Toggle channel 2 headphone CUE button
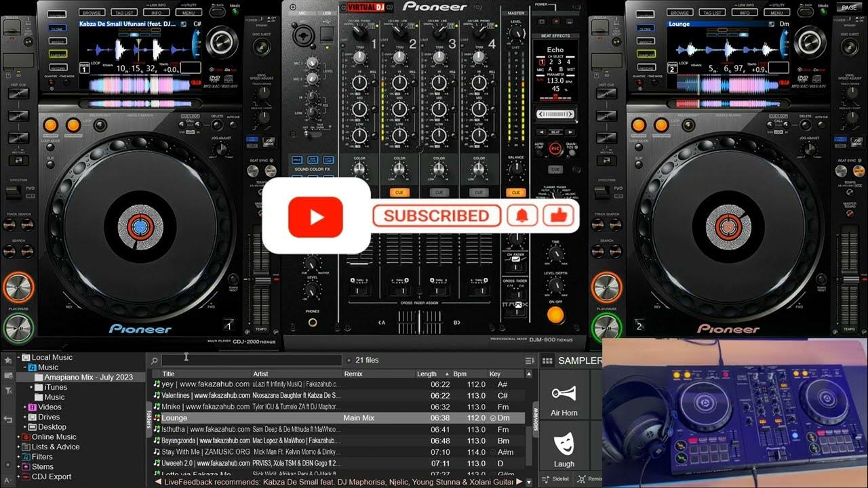Viewport: 868px width, 488px height. (399, 192)
